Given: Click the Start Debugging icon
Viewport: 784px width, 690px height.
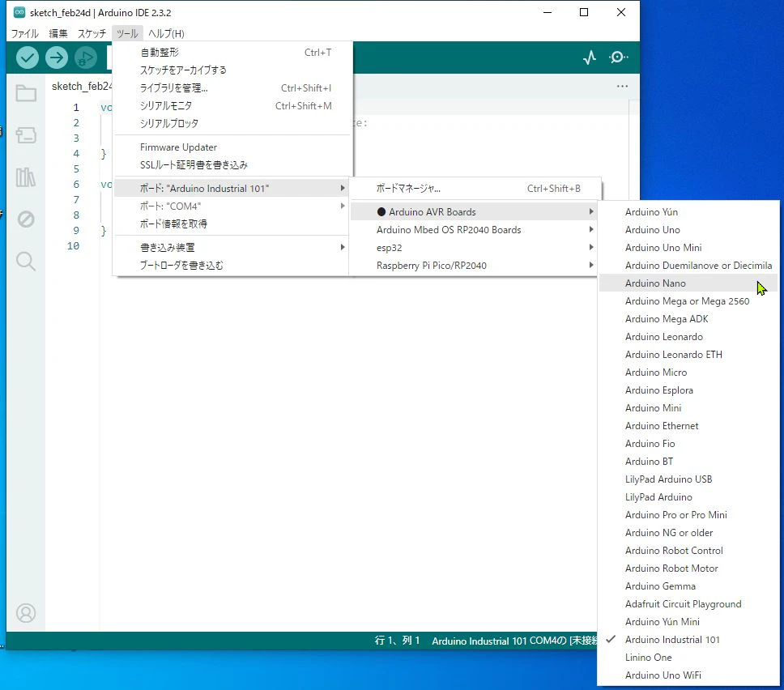Looking at the screenshot, I should tap(86, 57).
